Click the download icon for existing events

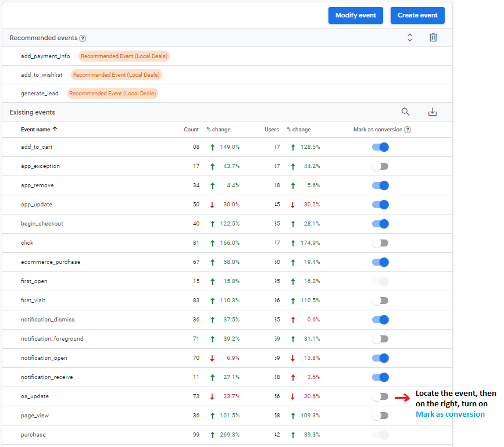[432, 112]
